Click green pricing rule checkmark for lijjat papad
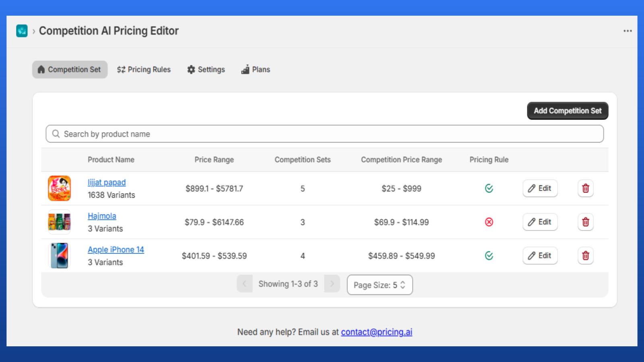 pos(489,188)
